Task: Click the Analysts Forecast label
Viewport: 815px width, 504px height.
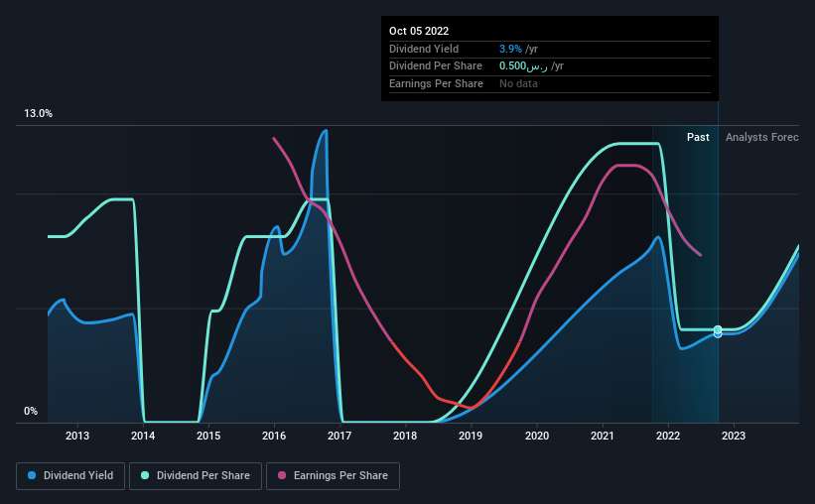Action: point(762,137)
